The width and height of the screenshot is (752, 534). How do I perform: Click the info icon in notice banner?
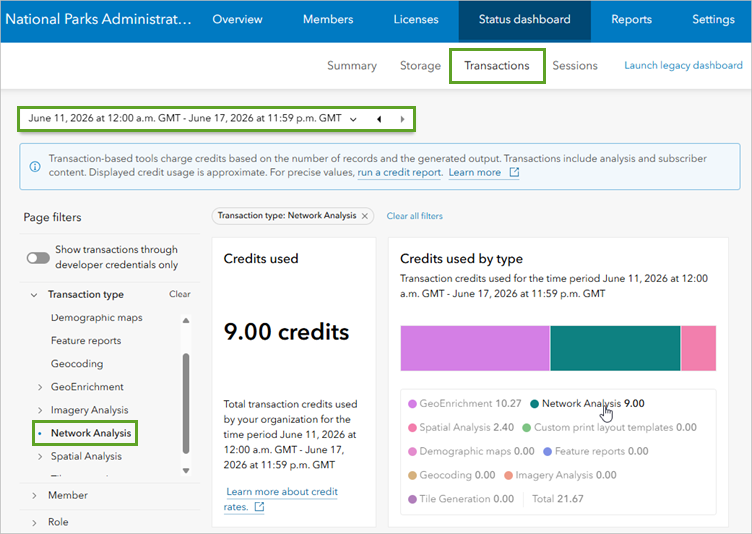(x=35, y=166)
